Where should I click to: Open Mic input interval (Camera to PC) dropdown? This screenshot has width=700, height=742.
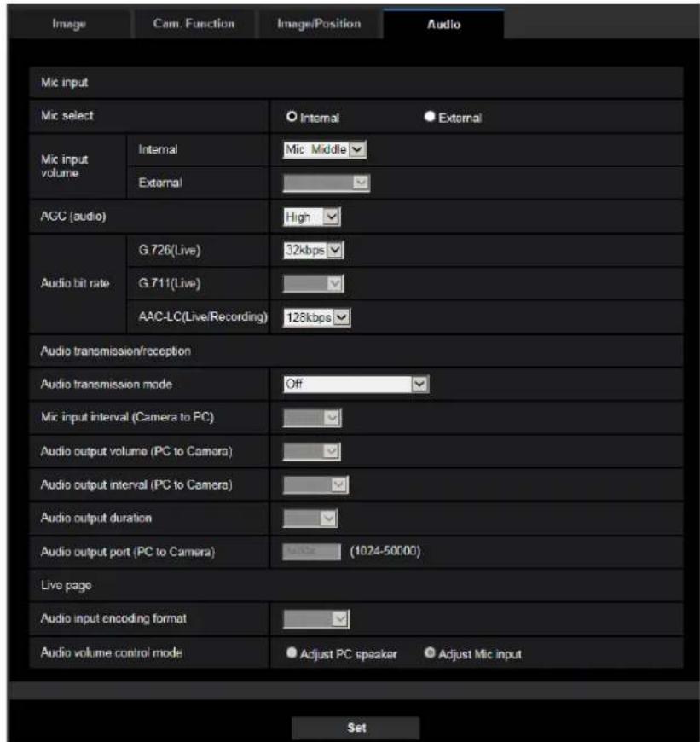[312, 417]
